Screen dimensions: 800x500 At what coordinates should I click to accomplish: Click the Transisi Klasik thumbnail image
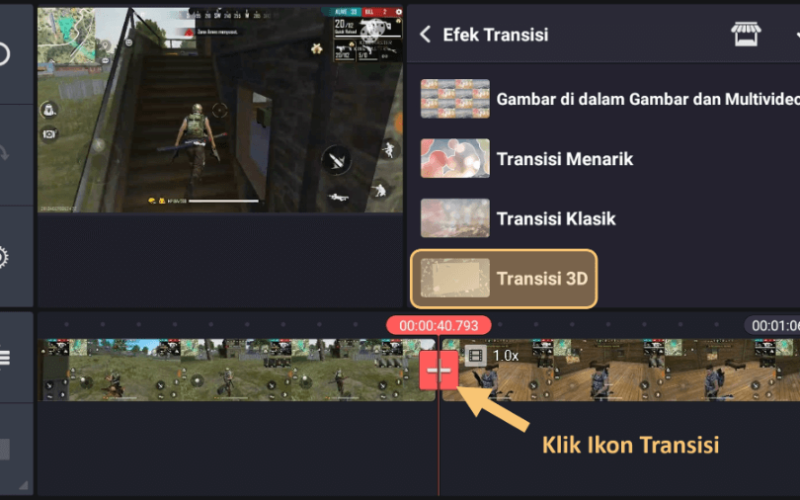(x=455, y=218)
